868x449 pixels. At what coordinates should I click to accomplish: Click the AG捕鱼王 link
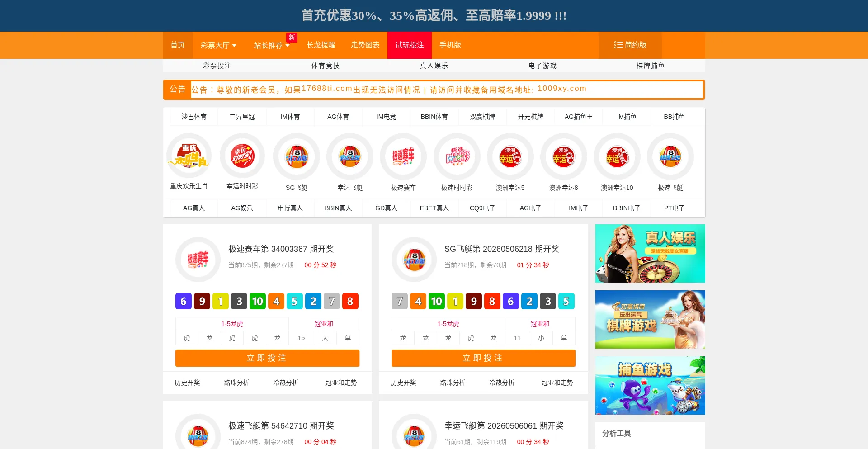pos(578,117)
